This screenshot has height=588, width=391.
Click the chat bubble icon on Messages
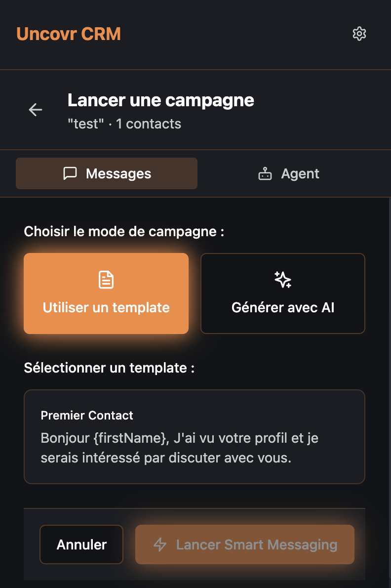tap(71, 174)
